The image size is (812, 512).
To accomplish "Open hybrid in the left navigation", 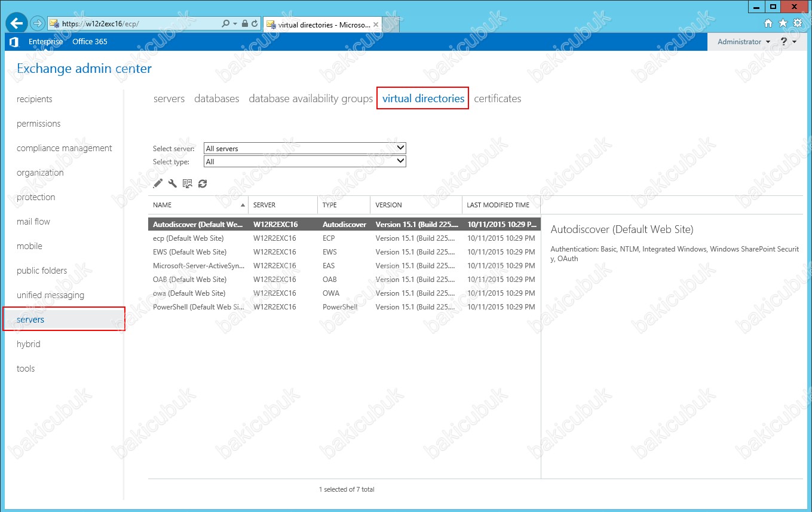I will [x=29, y=344].
